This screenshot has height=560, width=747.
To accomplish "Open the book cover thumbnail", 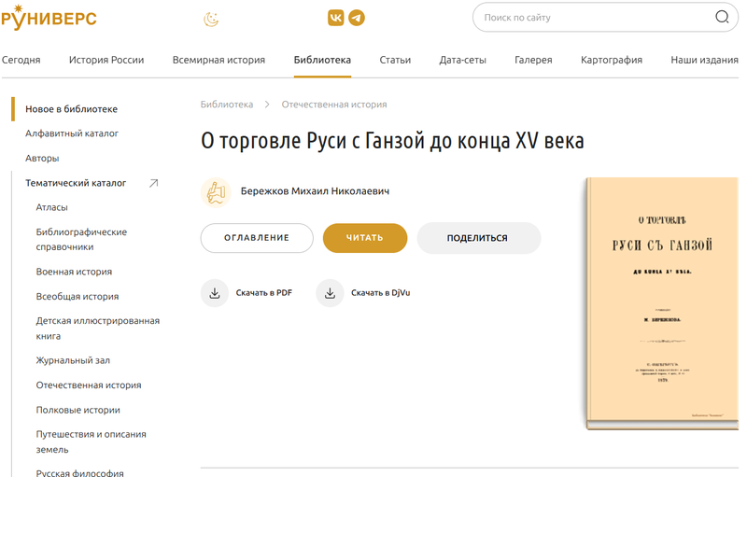I will tap(663, 304).
